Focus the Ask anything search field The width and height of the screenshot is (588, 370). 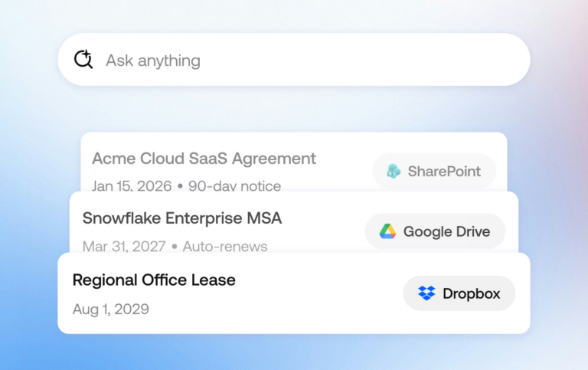294,60
